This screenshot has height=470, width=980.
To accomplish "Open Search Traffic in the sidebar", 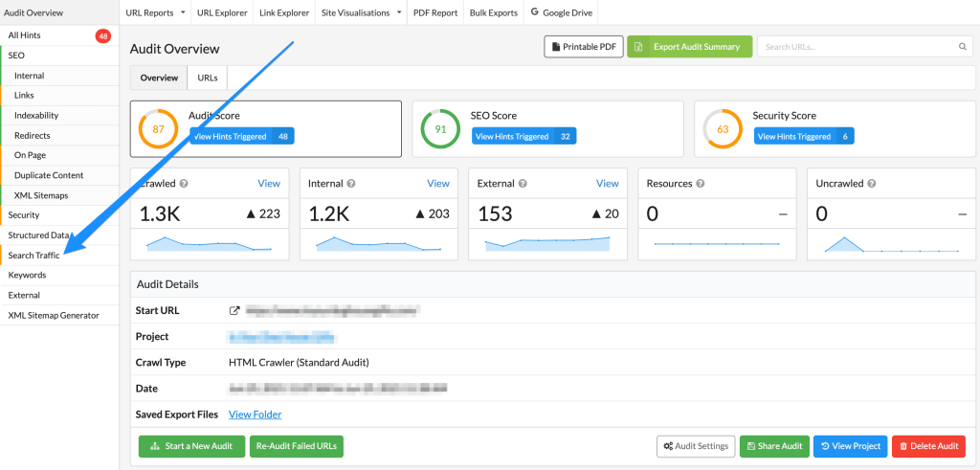I will click(58, 255).
